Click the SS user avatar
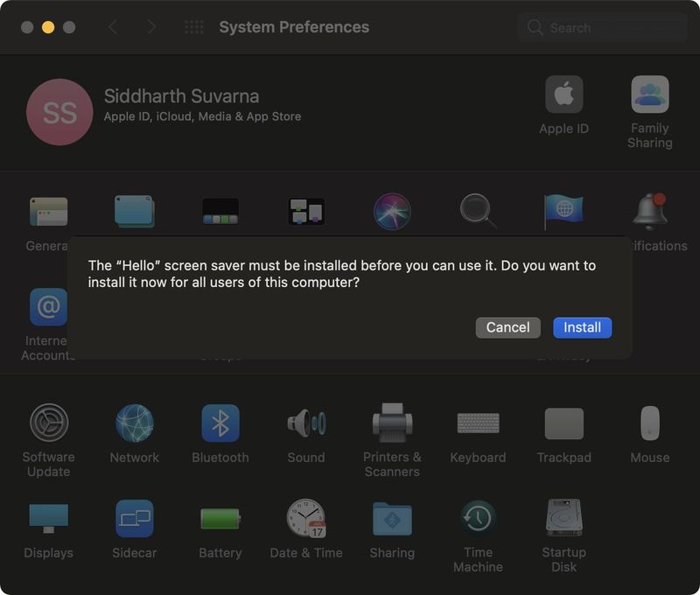Screen dimensions: 700x595 tap(59, 112)
